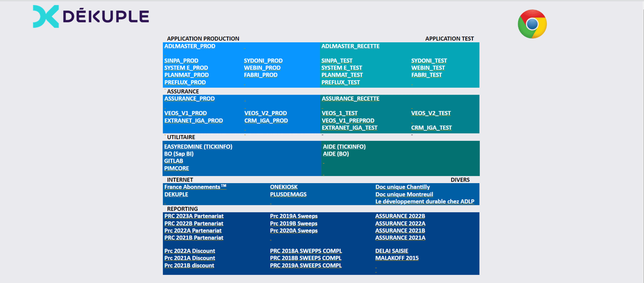The image size is (644, 283).
Task: Open PRC 2018A SWEPPS COMPL report
Action: point(306,251)
